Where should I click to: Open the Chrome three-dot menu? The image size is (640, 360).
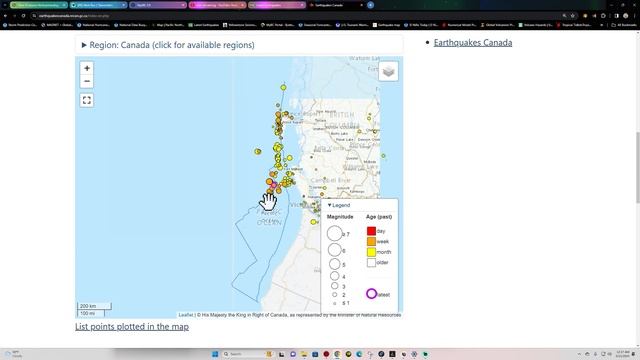coord(634,16)
